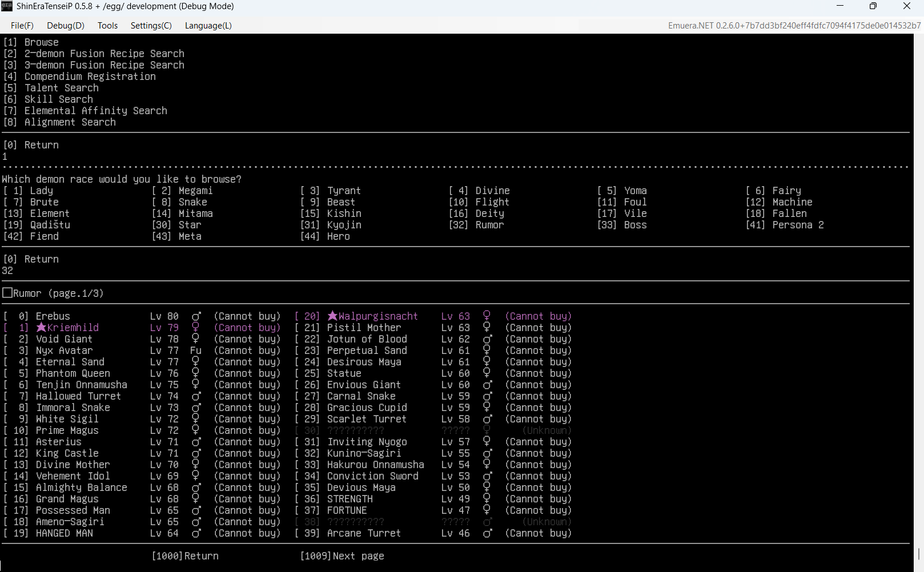Choose the Persona 2 race
Image resolution: width=924 pixels, height=572 pixels.
click(x=785, y=225)
